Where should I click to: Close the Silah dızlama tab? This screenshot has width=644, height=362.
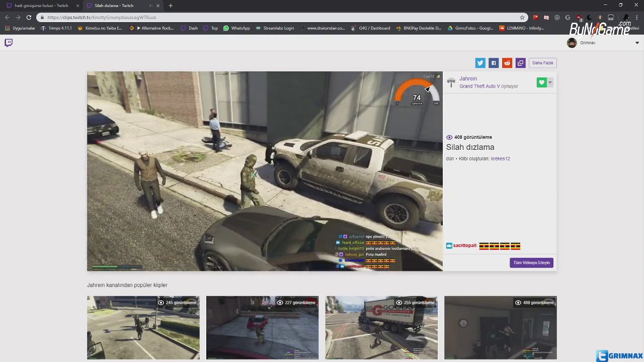click(158, 6)
